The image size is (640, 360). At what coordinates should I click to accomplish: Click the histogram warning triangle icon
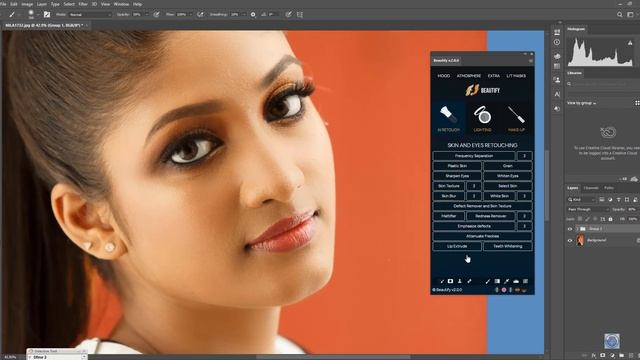click(630, 43)
